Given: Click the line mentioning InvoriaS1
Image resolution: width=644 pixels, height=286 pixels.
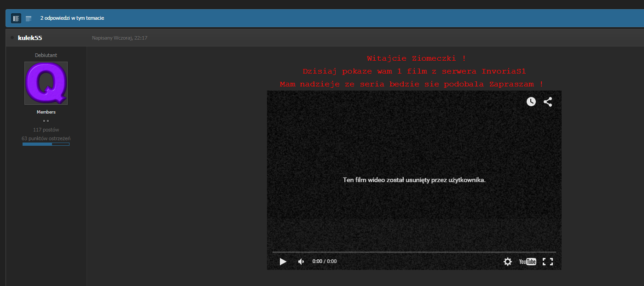Looking at the screenshot, I should [414, 71].
